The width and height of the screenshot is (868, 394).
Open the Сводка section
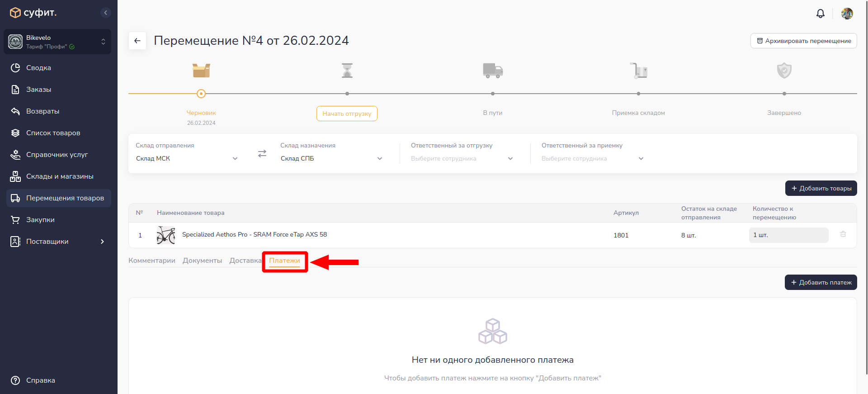pyautogui.click(x=59, y=68)
